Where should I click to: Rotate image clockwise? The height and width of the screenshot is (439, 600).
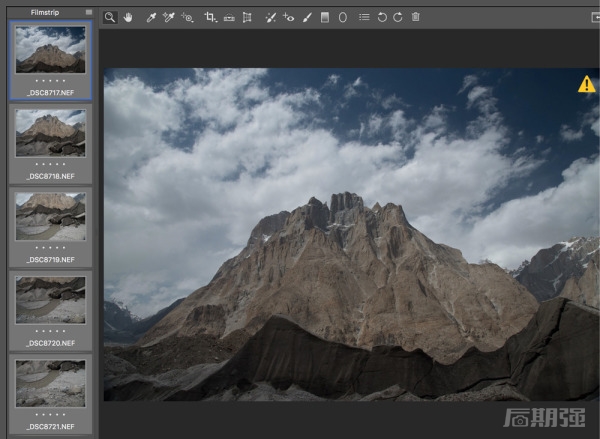[x=398, y=17]
